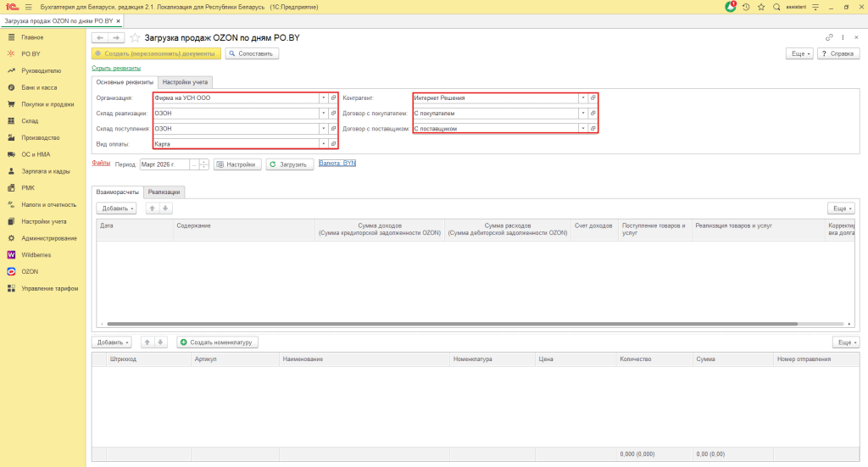Click horizontal scrollbar of Взаиморасчеты table

pyautogui.click(x=453, y=324)
